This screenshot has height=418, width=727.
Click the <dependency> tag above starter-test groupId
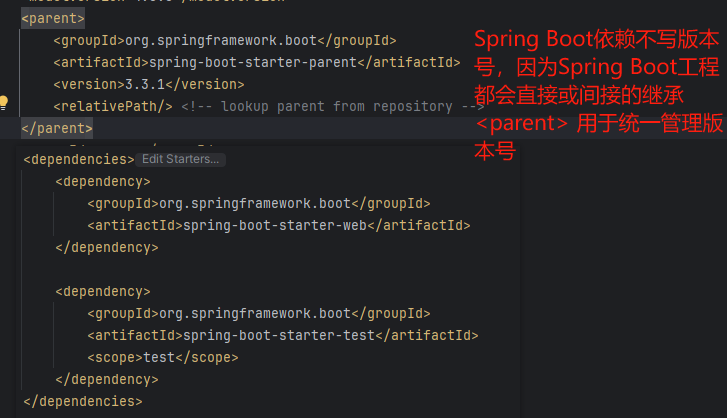pos(103,291)
